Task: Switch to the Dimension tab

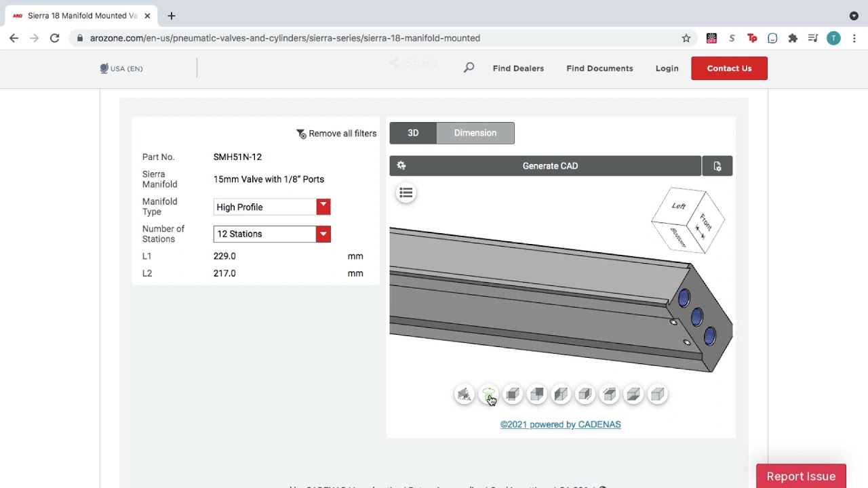Action: (x=475, y=133)
